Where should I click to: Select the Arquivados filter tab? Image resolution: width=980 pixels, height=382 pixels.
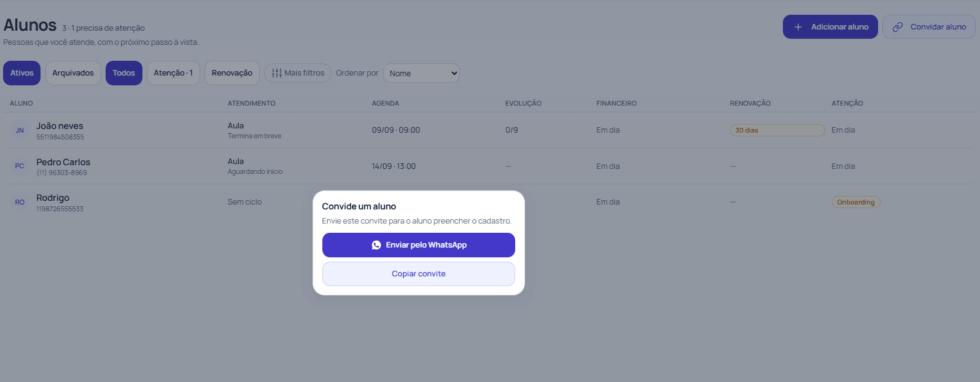73,73
